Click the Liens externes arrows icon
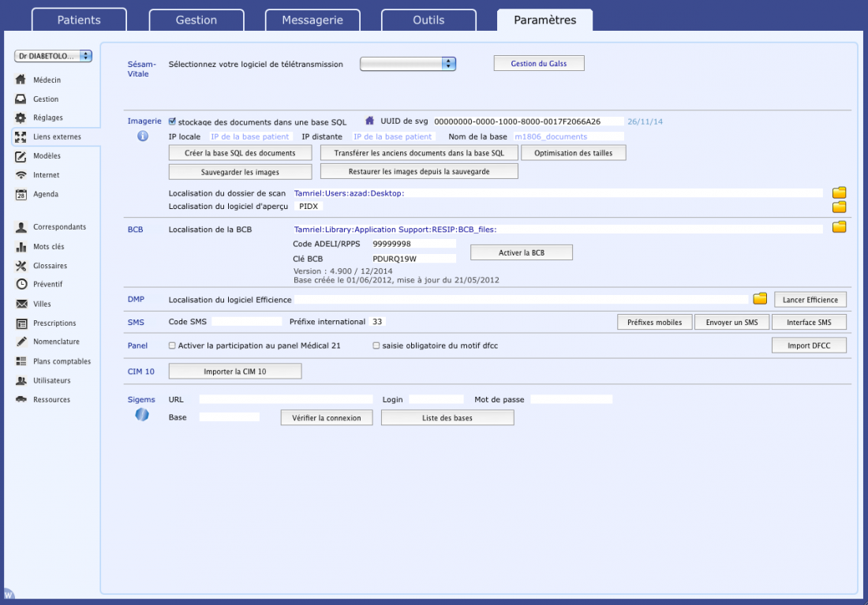Viewport: 868px width, 605px height. [x=21, y=136]
